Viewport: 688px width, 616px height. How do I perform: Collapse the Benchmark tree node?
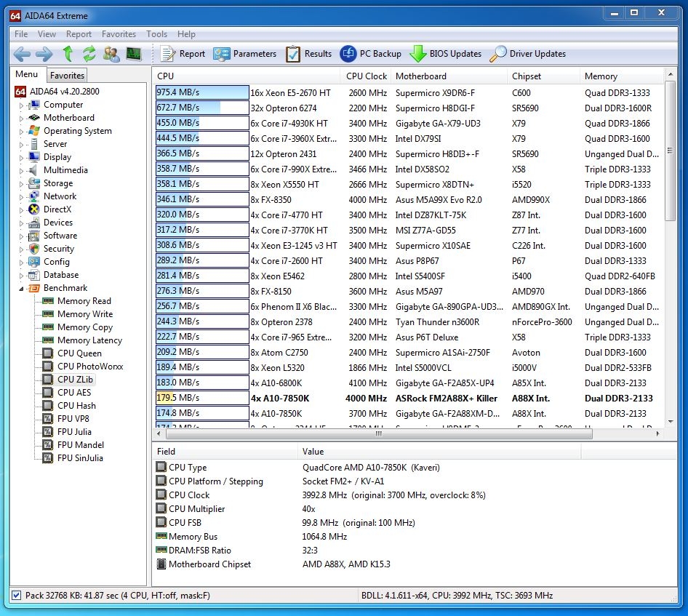click(21, 289)
